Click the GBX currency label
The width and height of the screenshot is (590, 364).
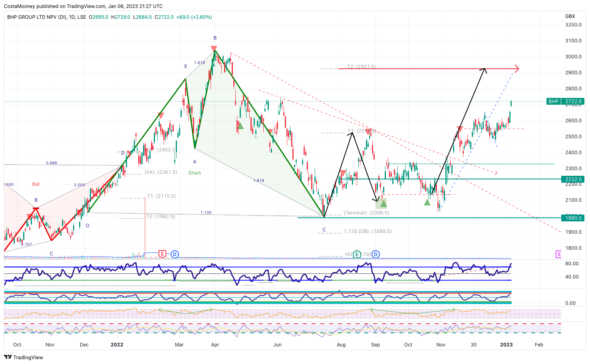[570, 16]
